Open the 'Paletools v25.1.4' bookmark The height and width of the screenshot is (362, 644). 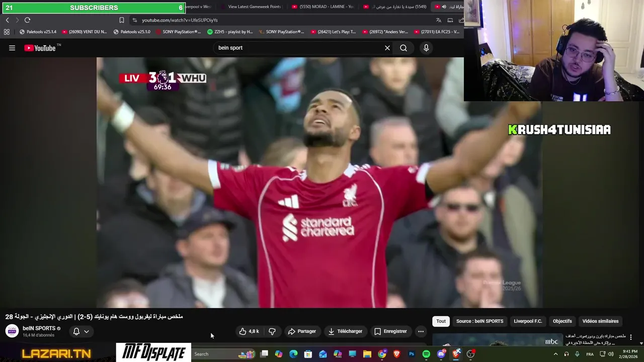coord(38,32)
